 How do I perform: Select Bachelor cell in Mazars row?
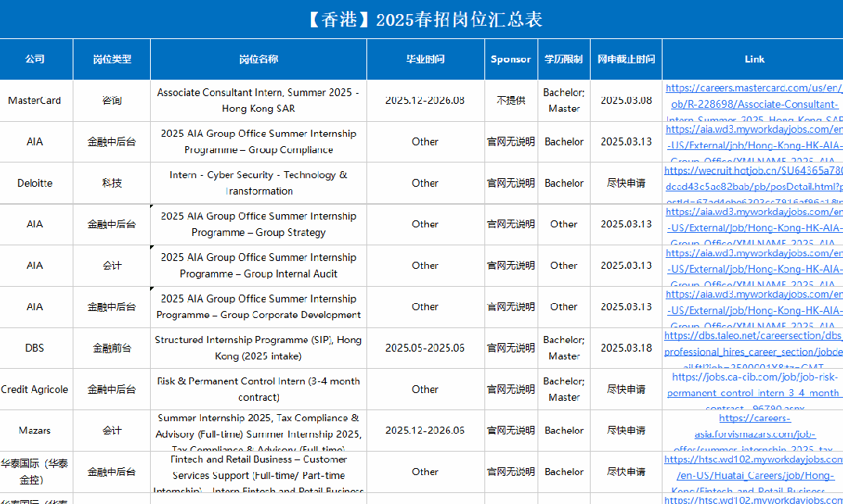(564, 431)
